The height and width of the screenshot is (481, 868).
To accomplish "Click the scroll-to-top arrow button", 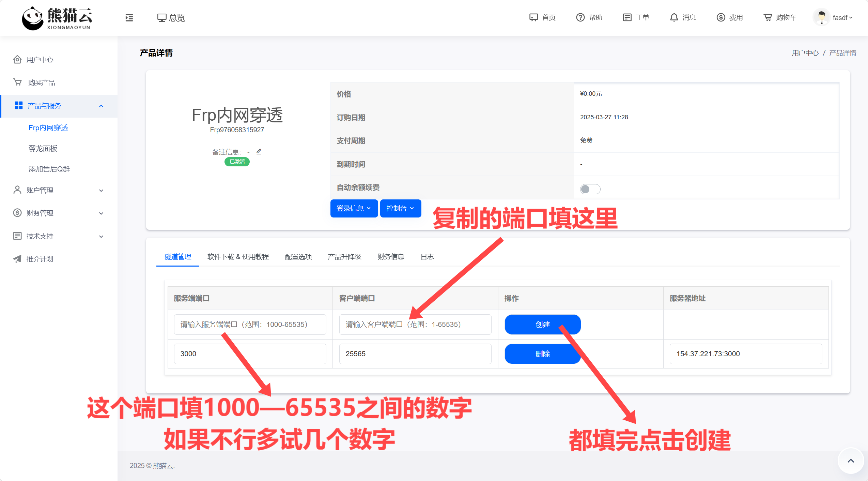I will click(850, 461).
